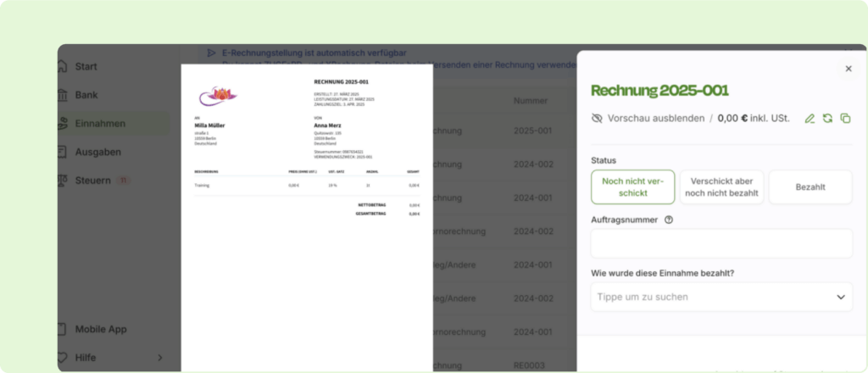Click the help icon beside Auftragsnummer
Viewport: 868px width, 373px height.
(x=669, y=220)
